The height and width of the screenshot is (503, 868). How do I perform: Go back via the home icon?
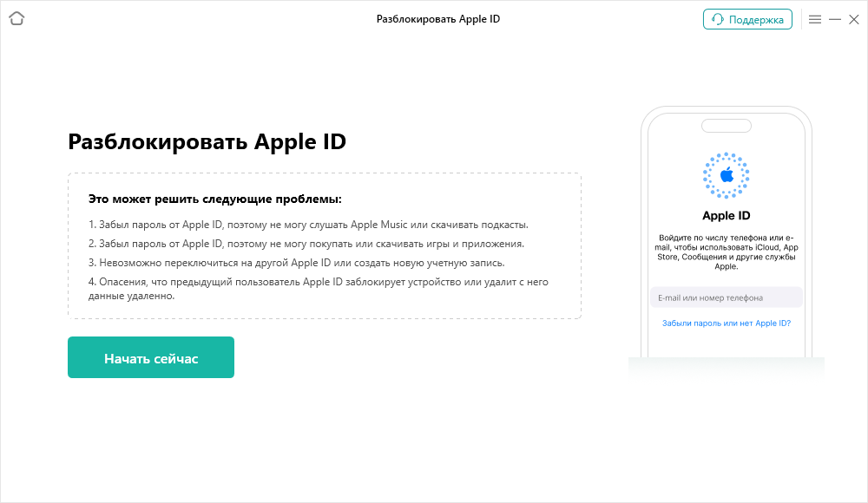(16, 19)
